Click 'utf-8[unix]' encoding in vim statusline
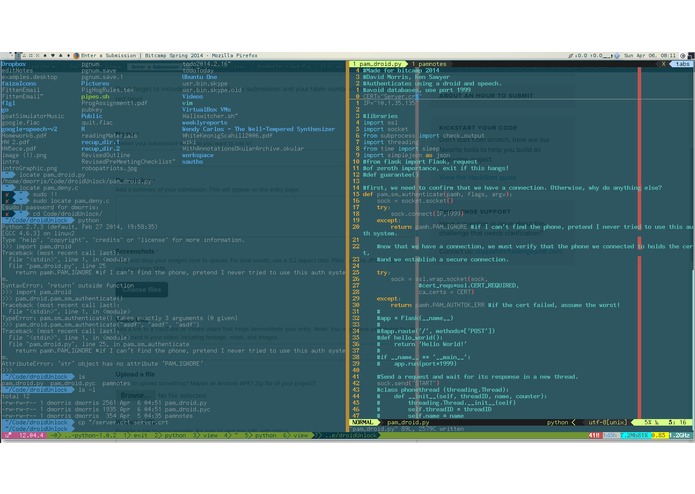The height and width of the screenshot is (494, 695). pos(608,423)
